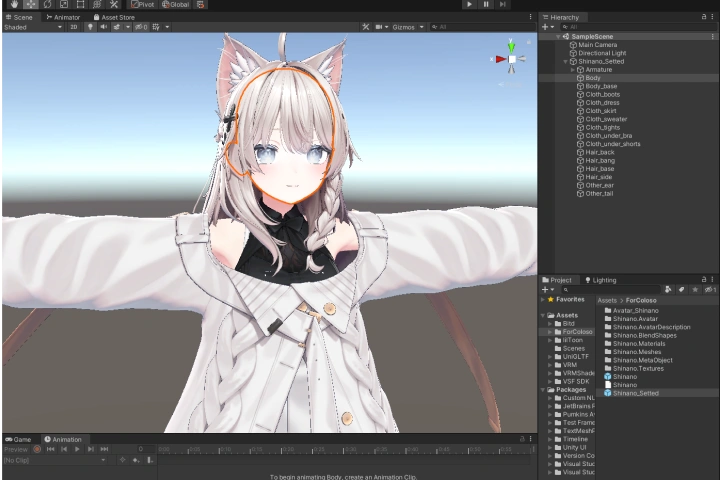Toggle scene lighting bulb icon

tap(90, 27)
